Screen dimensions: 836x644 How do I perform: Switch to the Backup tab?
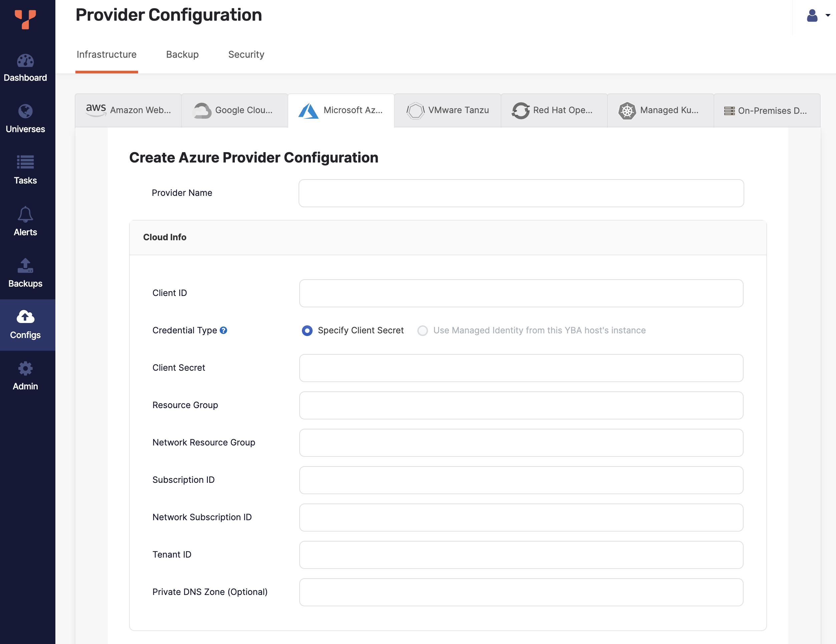(x=182, y=54)
